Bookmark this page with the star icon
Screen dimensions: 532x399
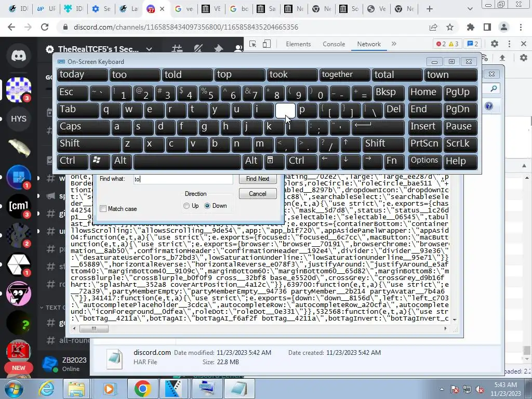[450, 27]
